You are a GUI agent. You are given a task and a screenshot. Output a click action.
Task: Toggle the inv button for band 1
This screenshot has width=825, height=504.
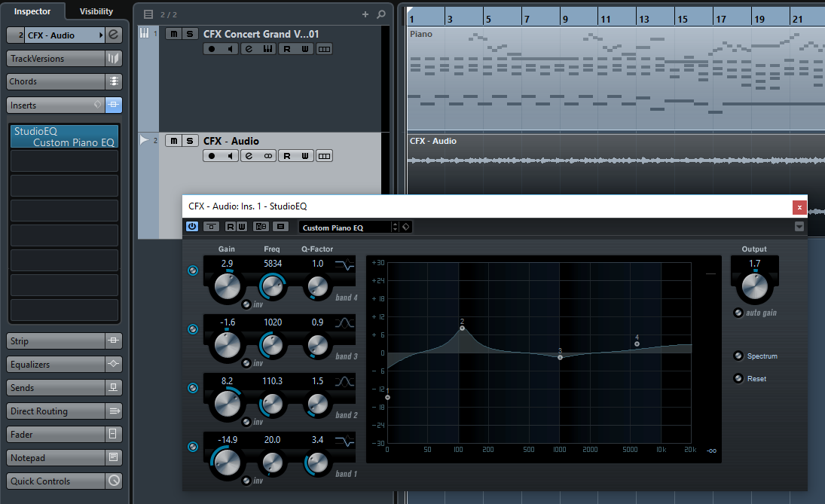tap(246, 481)
